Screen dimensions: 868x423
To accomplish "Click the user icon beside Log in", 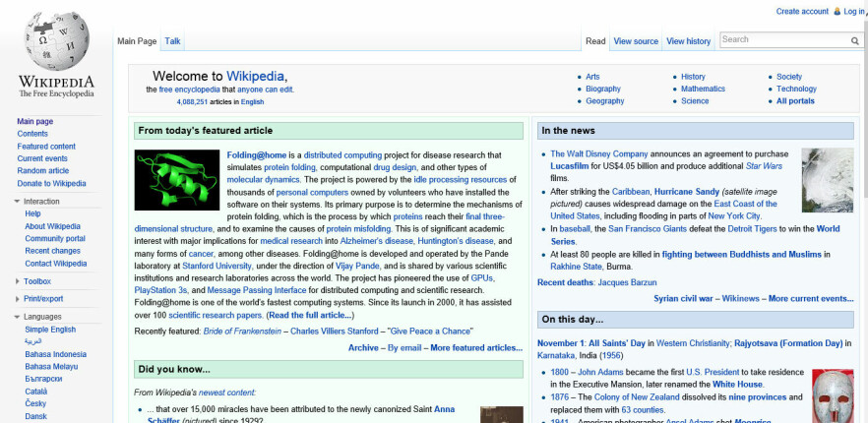I will pos(837,11).
